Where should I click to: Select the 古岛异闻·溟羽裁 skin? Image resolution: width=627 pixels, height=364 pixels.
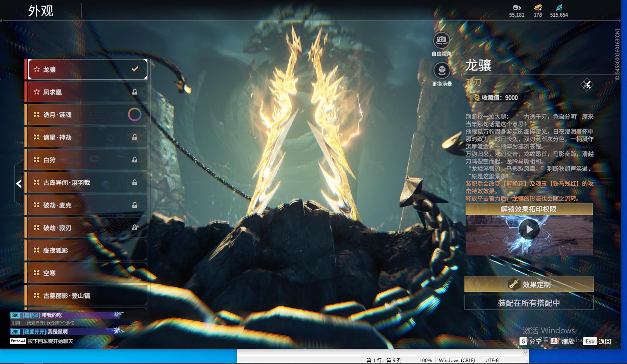tap(86, 182)
